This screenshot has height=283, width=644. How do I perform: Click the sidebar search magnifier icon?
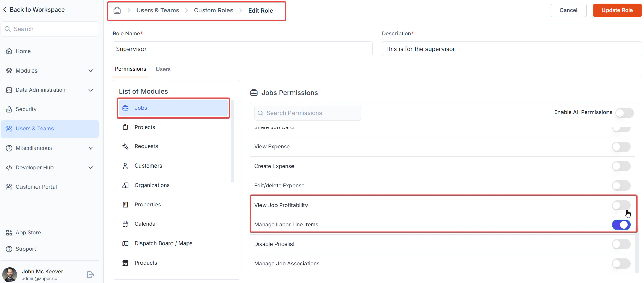(x=8, y=29)
